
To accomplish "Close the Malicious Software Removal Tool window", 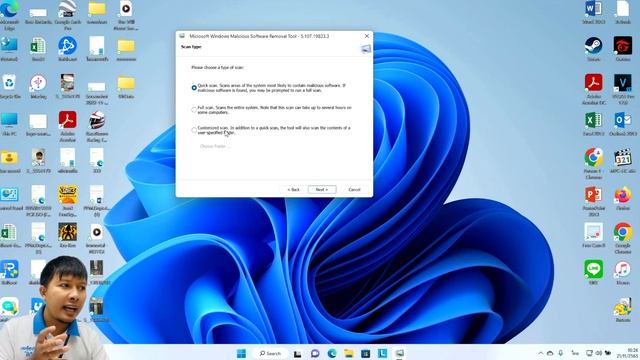I will tap(367, 36).
